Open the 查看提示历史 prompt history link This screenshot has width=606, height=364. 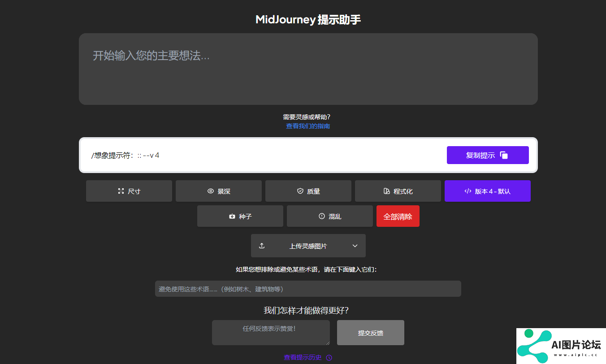pos(303,358)
